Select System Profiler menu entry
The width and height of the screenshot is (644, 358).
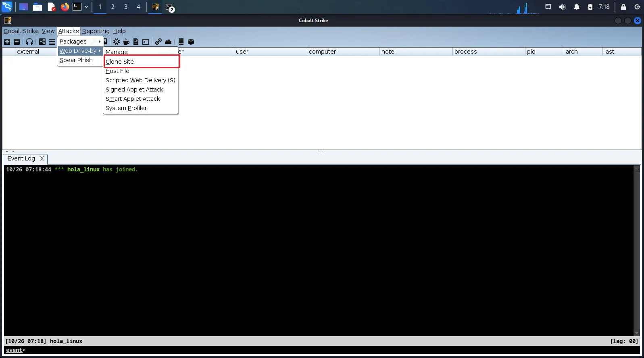pos(126,108)
